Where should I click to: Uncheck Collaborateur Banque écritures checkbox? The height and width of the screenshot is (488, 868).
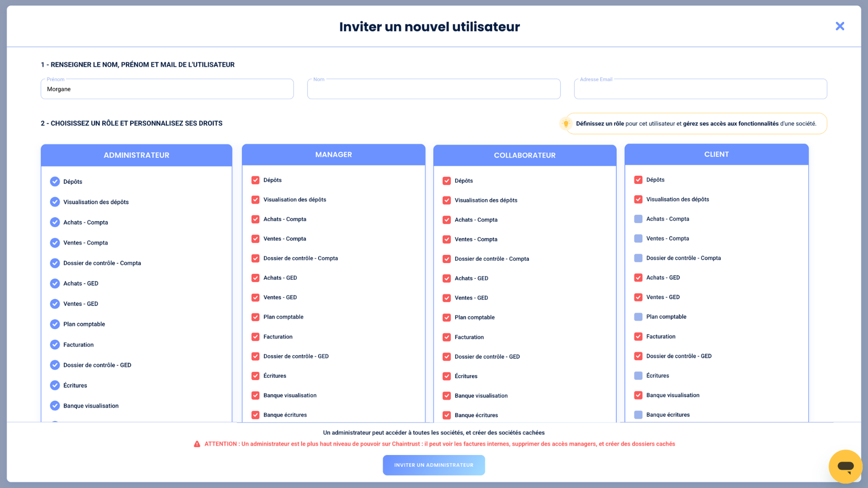[447, 415]
